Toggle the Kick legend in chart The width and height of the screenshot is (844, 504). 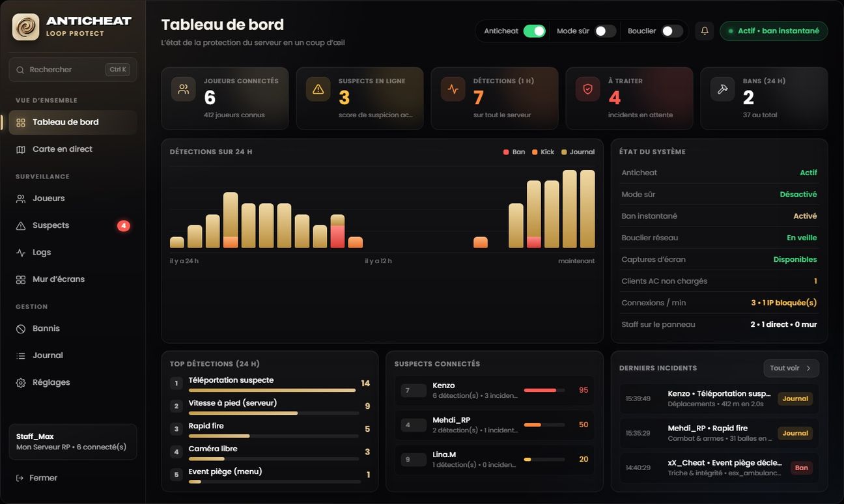(x=543, y=152)
